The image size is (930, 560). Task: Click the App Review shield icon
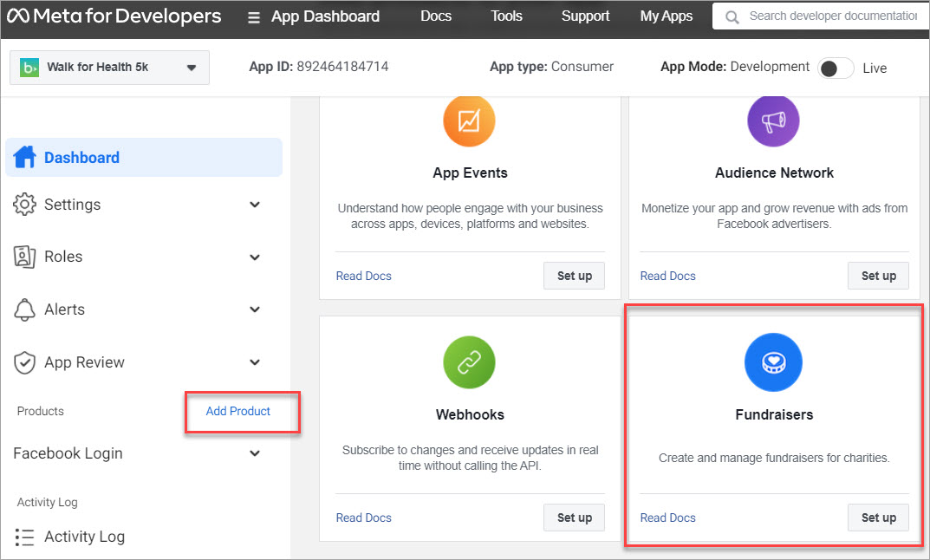point(24,362)
